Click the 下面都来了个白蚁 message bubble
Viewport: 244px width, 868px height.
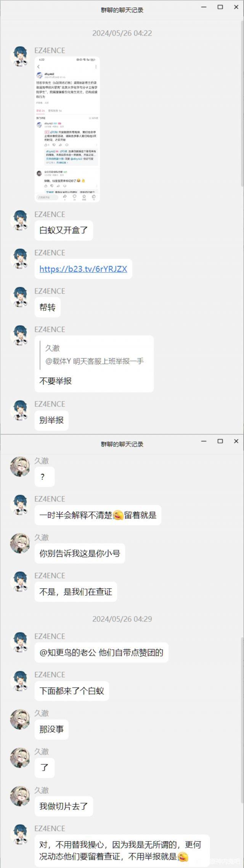tap(72, 691)
